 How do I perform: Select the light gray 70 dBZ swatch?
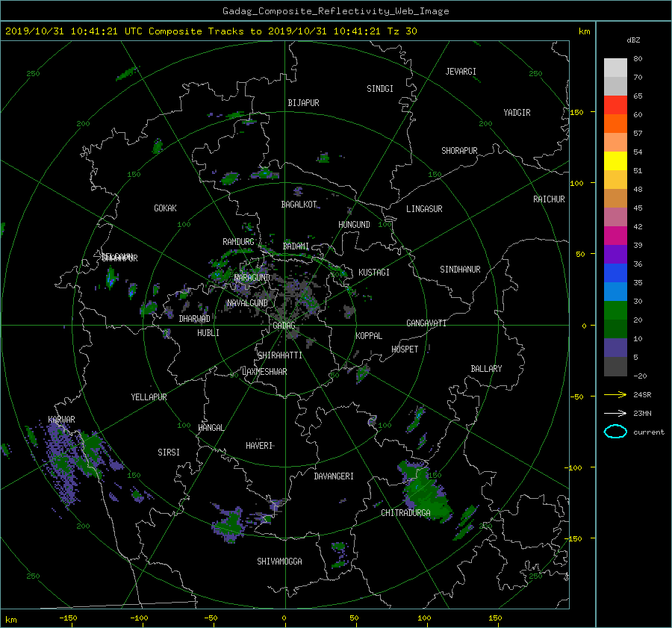pyautogui.click(x=615, y=68)
